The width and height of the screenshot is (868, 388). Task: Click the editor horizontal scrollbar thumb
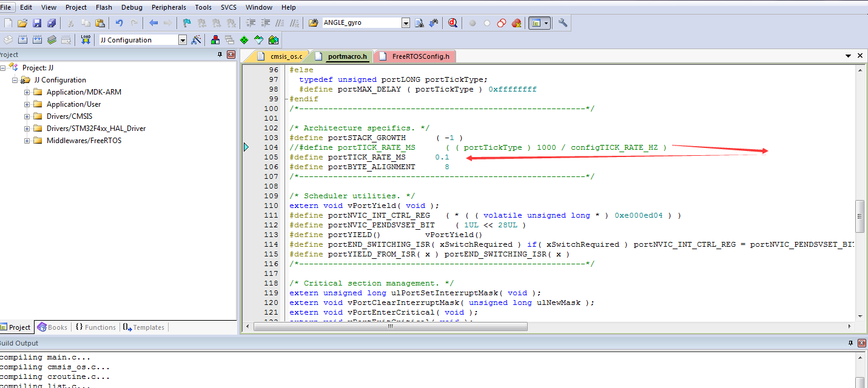tap(390, 326)
